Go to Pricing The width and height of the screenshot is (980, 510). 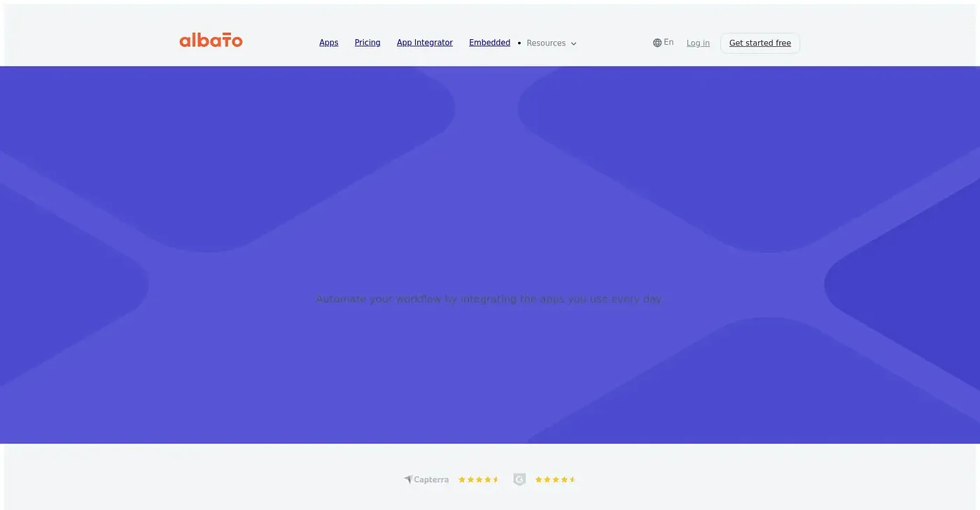367,43
